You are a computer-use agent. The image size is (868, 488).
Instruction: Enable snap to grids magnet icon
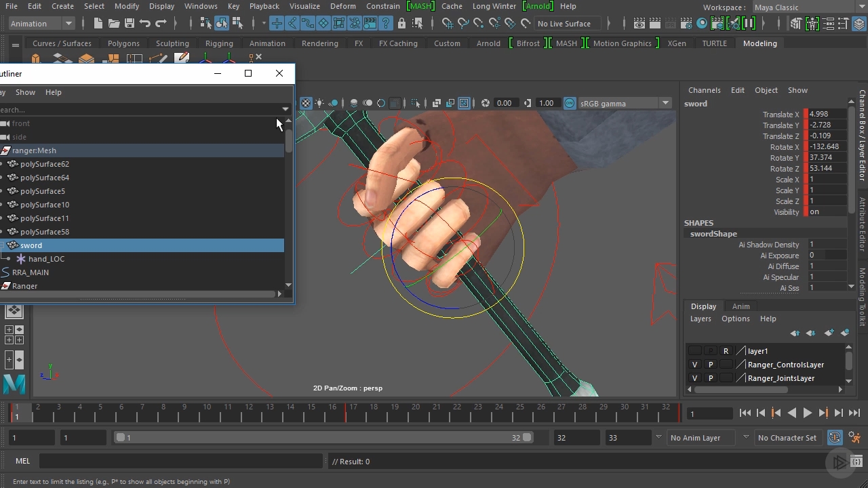tap(448, 23)
